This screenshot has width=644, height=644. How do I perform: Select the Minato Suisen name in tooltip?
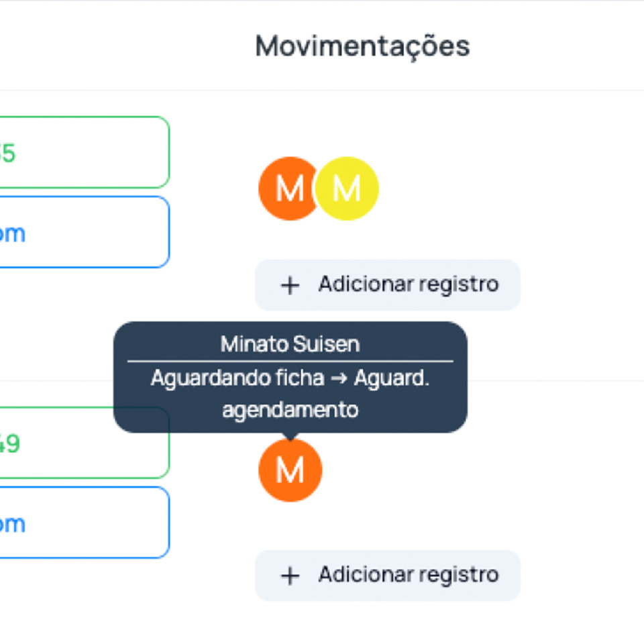(x=290, y=344)
